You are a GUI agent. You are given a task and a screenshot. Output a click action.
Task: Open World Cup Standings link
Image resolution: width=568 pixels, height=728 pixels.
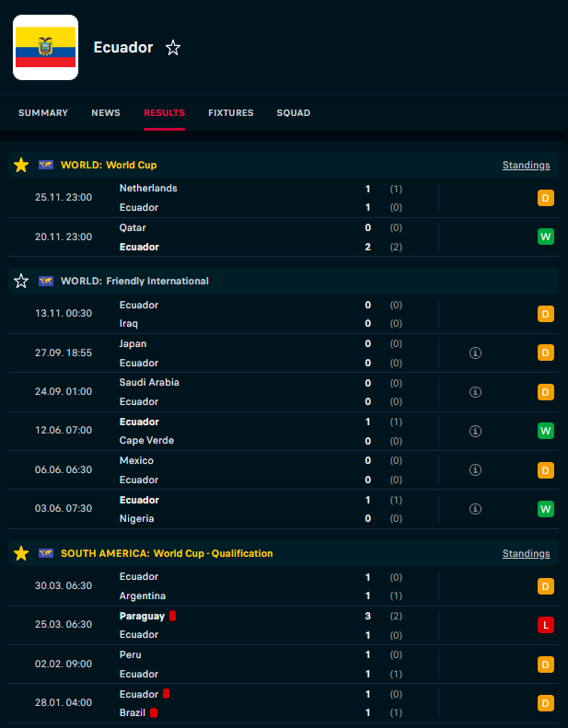pos(526,166)
